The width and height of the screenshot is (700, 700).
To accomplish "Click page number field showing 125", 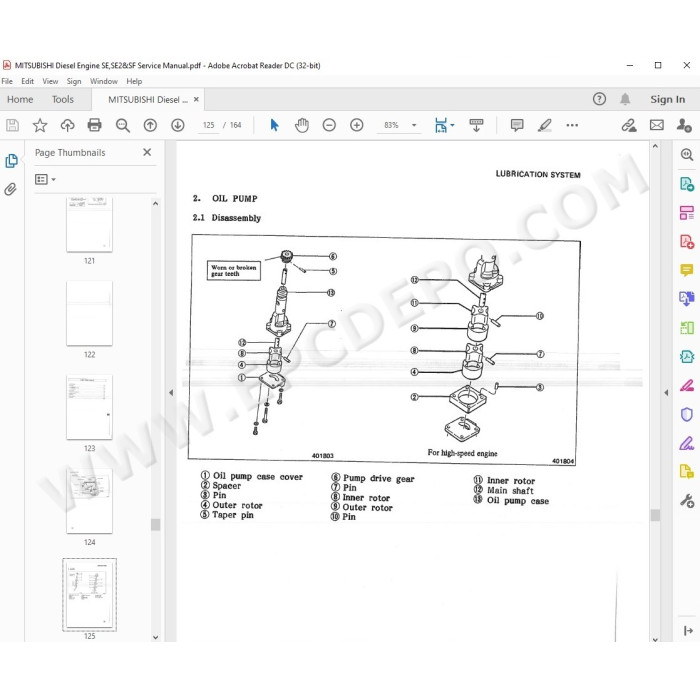I will [208, 125].
